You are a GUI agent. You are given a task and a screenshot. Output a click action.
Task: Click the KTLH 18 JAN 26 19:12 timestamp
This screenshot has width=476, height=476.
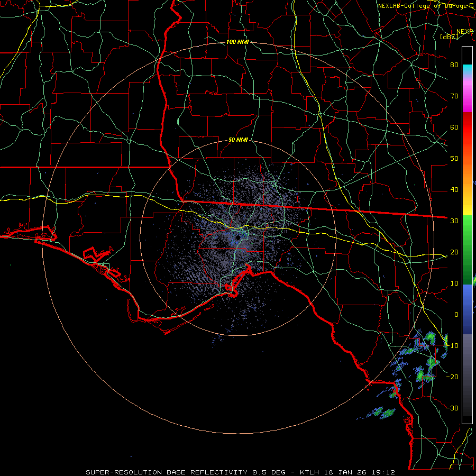[347, 472]
